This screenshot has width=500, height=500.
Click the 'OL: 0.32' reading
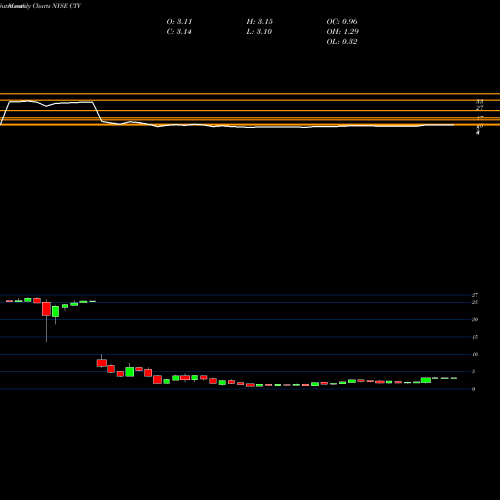pyautogui.click(x=342, y=42)
